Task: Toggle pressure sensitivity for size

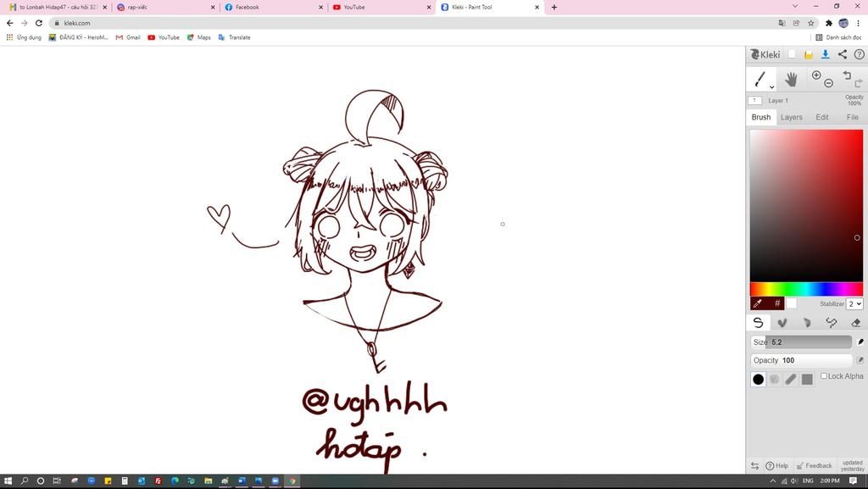Action: (860, 342)
